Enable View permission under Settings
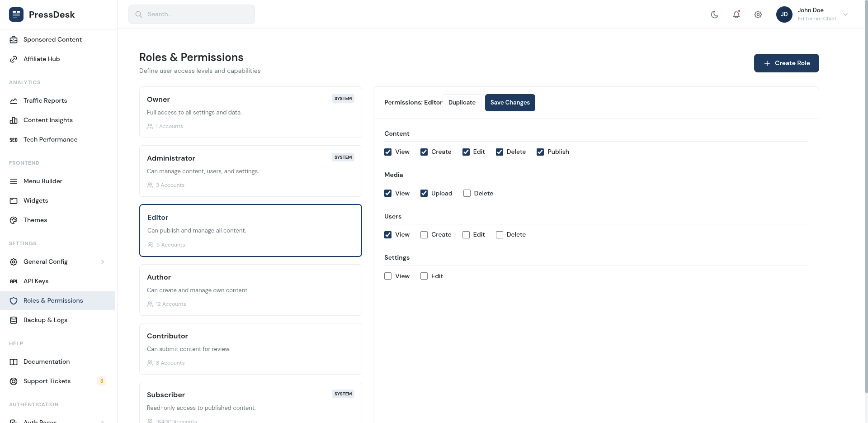 (388, 276)
